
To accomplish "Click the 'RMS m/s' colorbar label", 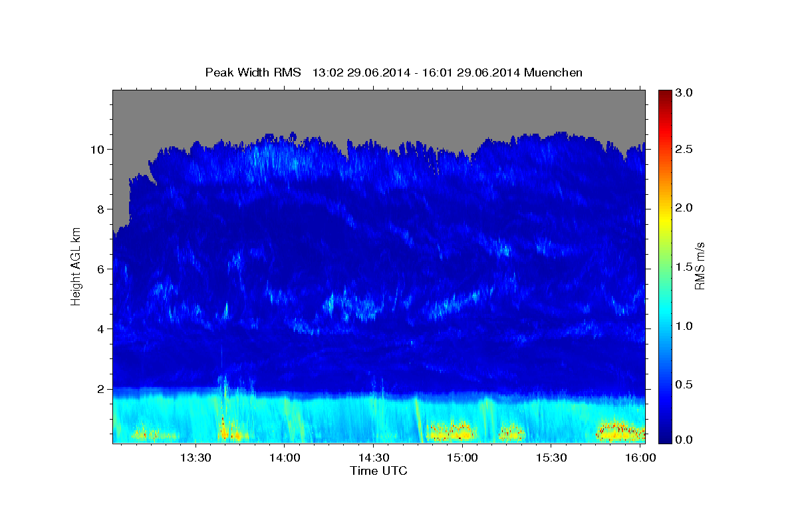I will tap(699, 266).
